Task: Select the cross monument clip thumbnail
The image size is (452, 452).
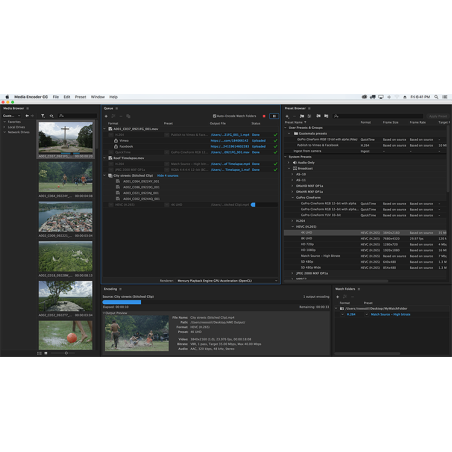Action: [x=66, y=137]
